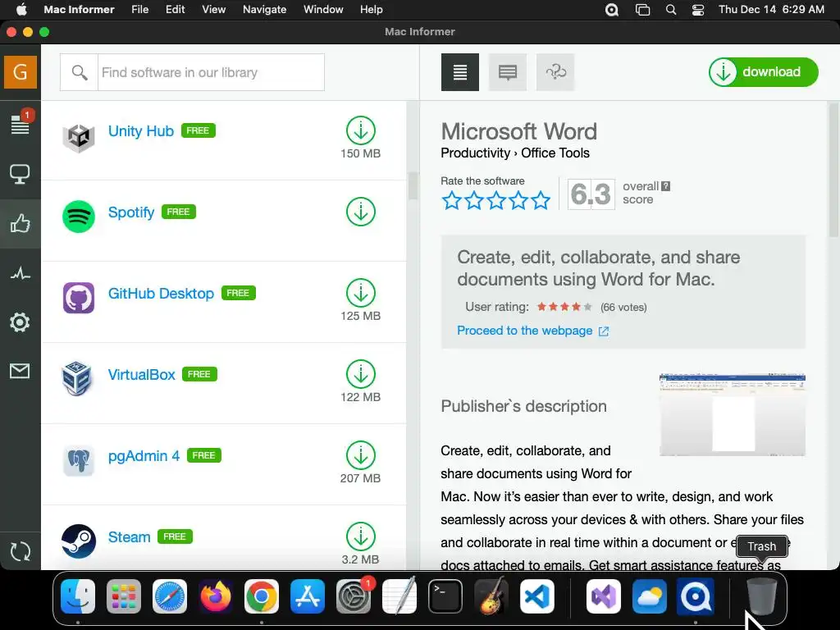The image size is (840, 630).
Task: Open the GitHub Desktop title link
Action: pyautogui.click(x=161, y=293)
